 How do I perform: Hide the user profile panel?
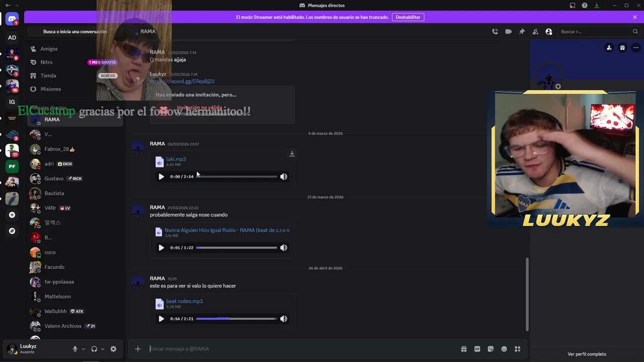549,32
